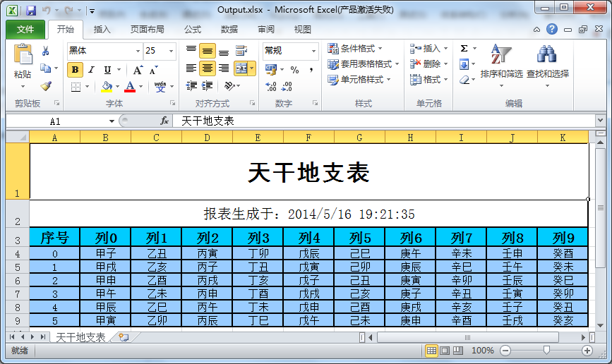Click the Undo arrow in quick access toolbar

pos(46,11)
